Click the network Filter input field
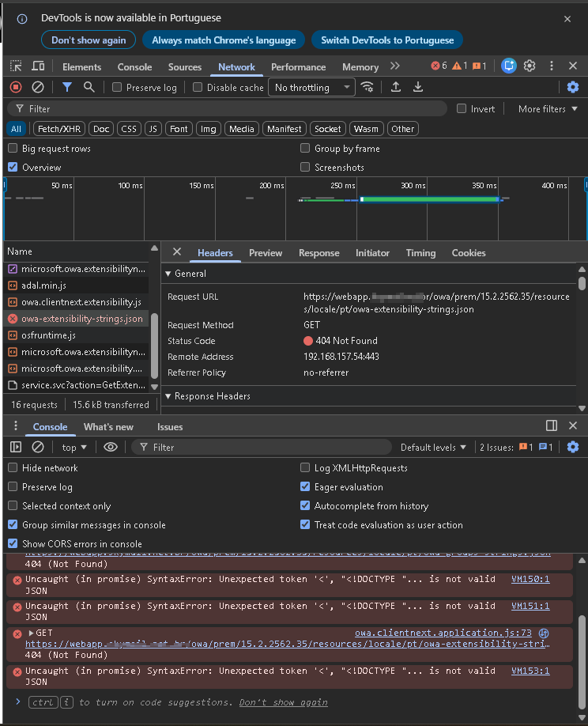 pos(229,109)
